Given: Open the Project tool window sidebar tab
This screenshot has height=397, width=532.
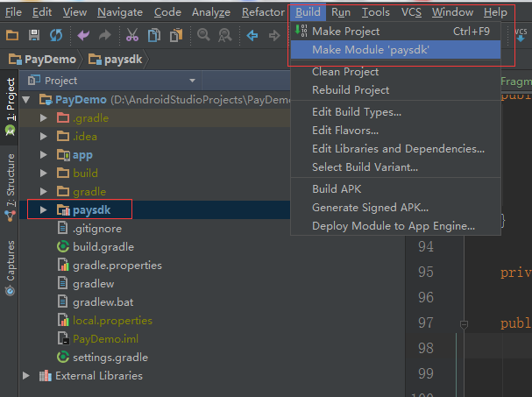Looking at the screenshot, I should (x=11, y=99).
